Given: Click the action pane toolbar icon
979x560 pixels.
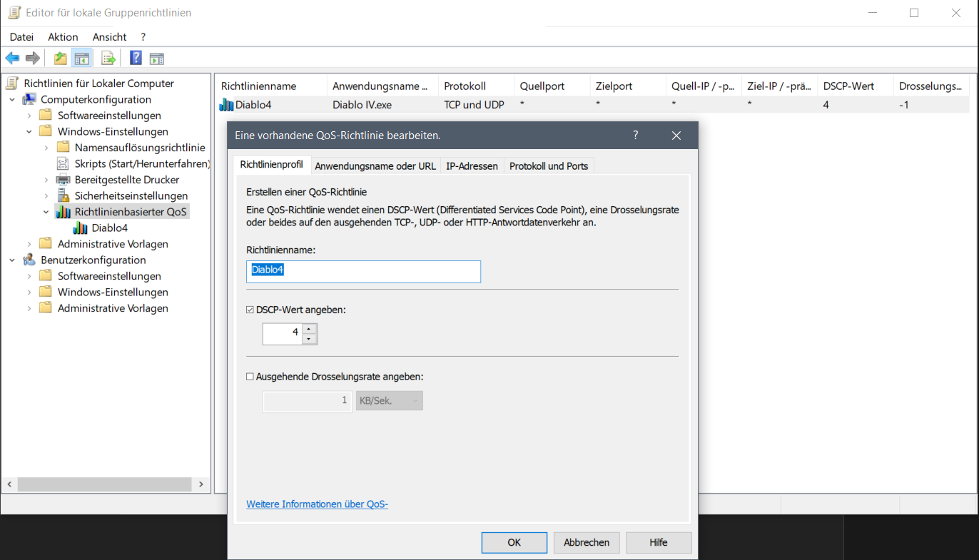Looking at the screenshot, I should click(157, 58).
